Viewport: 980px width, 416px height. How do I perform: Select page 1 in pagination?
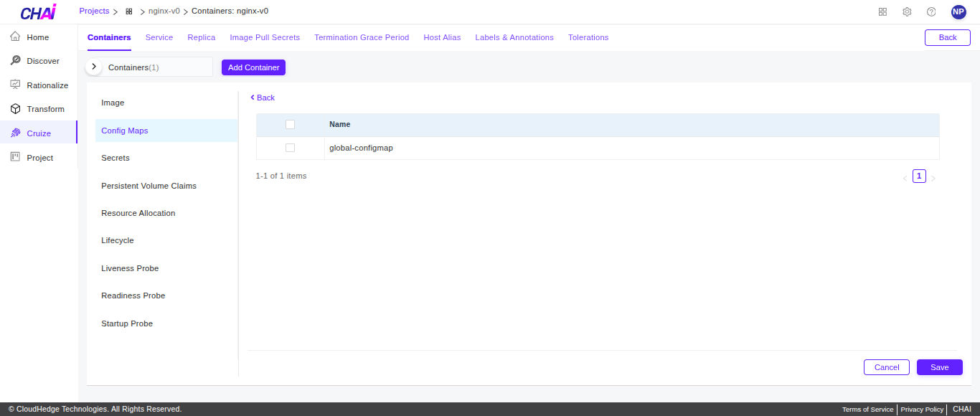pos(919,176)
